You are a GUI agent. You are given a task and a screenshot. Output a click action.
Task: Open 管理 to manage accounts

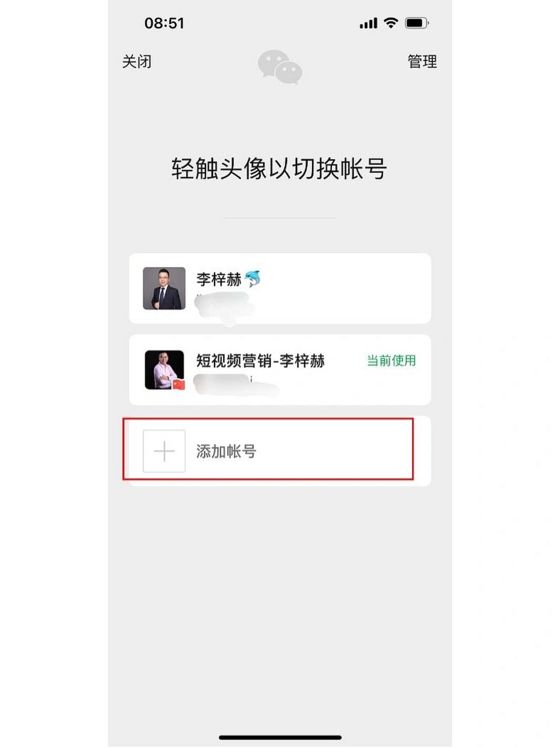click(422, 62)
